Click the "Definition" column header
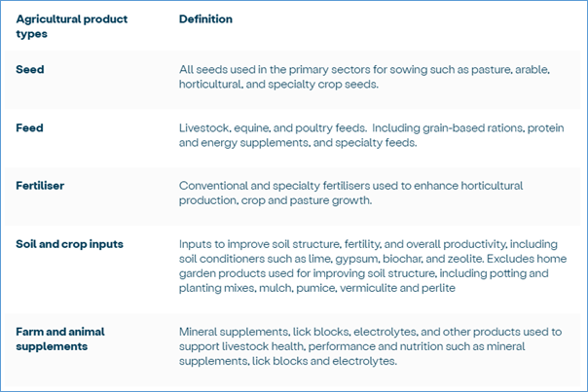Viewport: 588px width, 392px height. coord(205,19)
